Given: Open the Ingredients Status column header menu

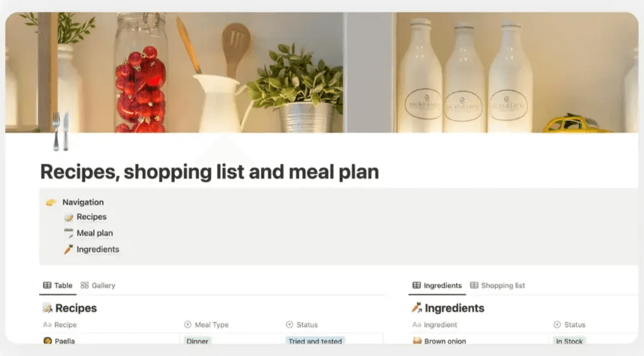Looking at the screenshot, I should [x=569, y=325].
